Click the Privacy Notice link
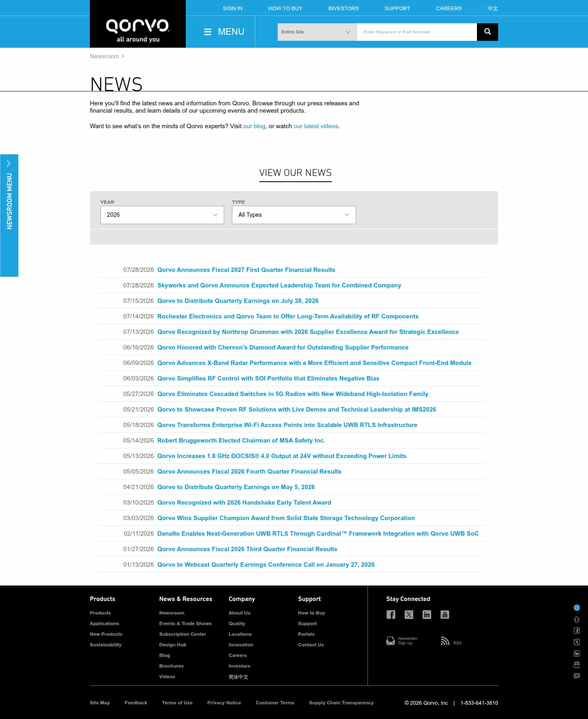588x719 pixels. point(224,703)
